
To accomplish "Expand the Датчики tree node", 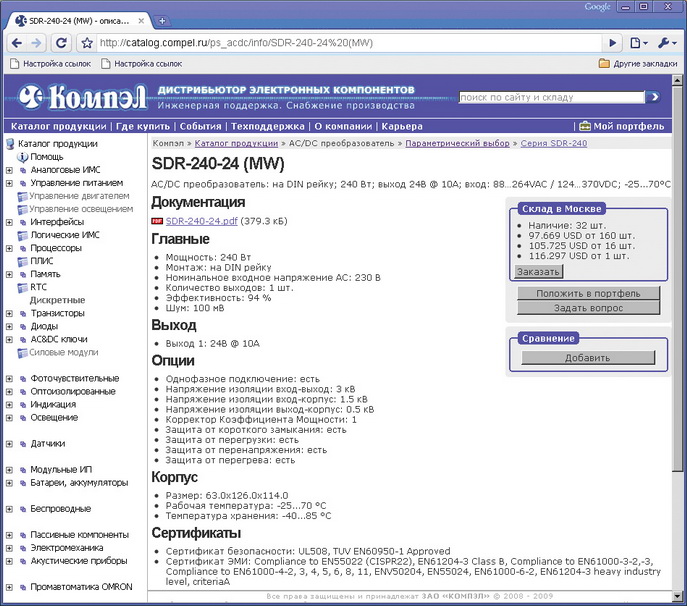I will pyautogui.click(x=9, y=444).
